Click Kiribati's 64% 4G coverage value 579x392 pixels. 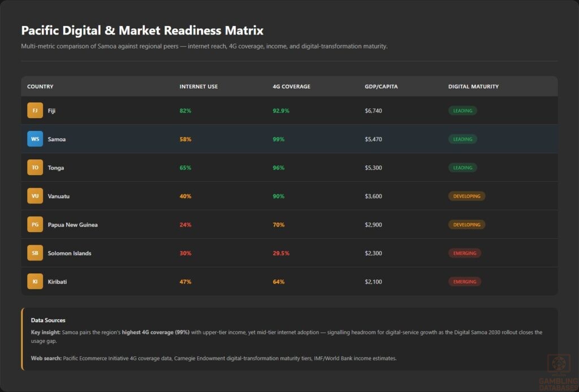[278, 281]
